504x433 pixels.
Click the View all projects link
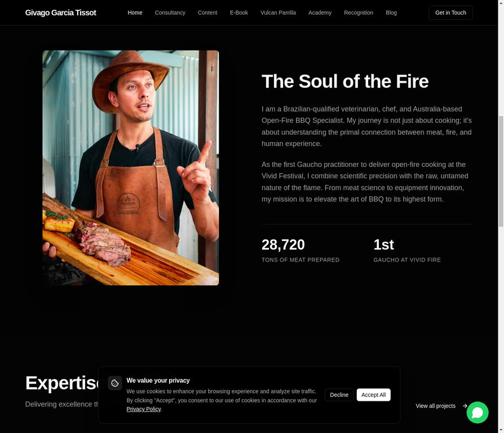pyautogui.click(x=436, y=406)
